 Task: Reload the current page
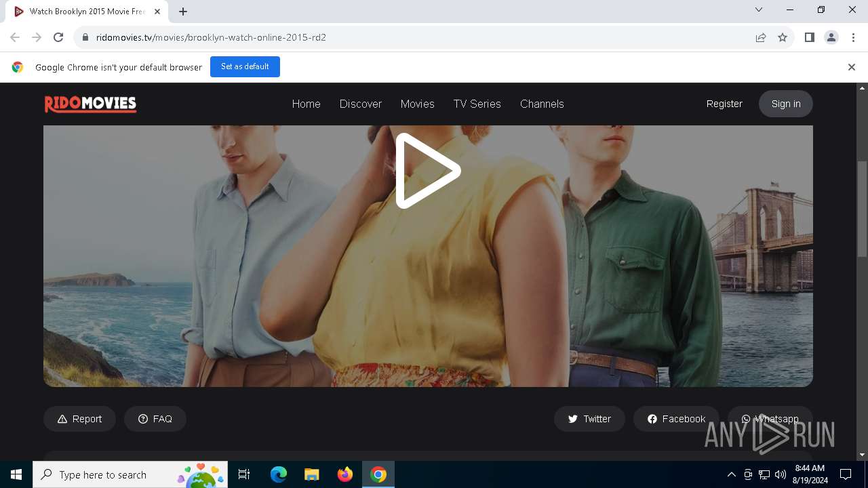[x=58, y=37]
